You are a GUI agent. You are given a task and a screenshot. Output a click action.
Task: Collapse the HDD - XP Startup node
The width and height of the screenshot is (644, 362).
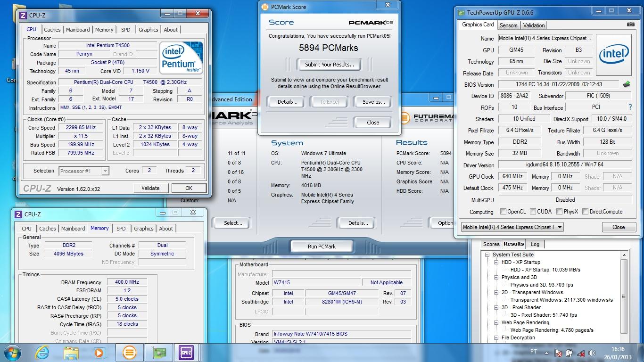(496, 263)
